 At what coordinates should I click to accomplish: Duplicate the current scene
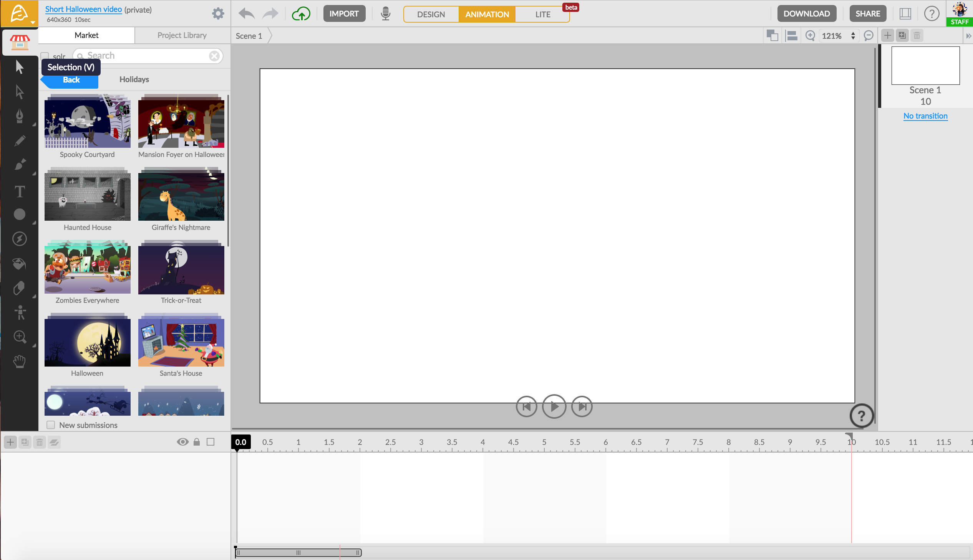(x=902, y=36)
